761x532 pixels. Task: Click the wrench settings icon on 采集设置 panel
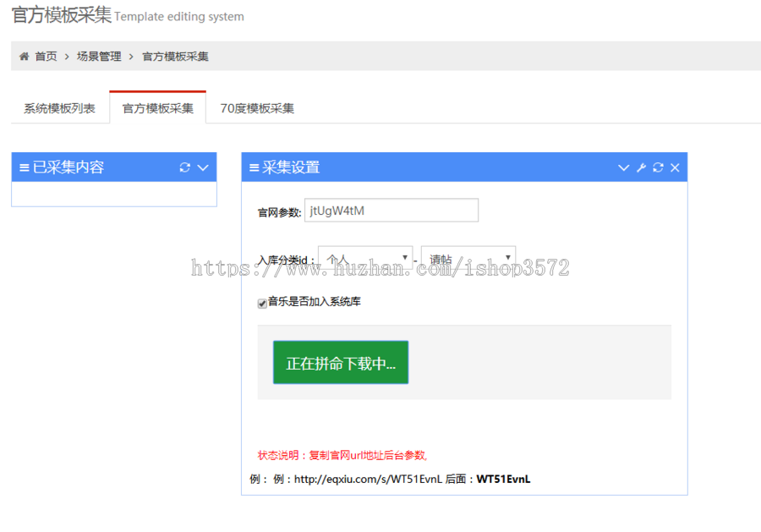(x=640, y=167)
